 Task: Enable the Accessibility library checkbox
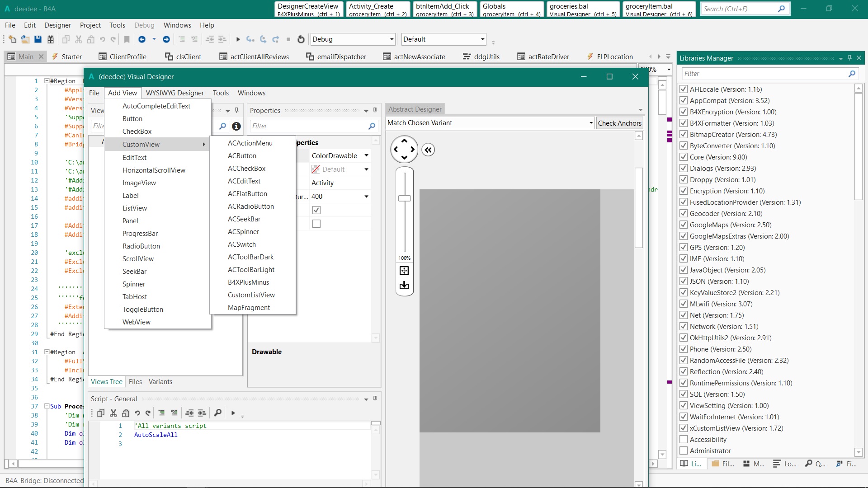684,440
